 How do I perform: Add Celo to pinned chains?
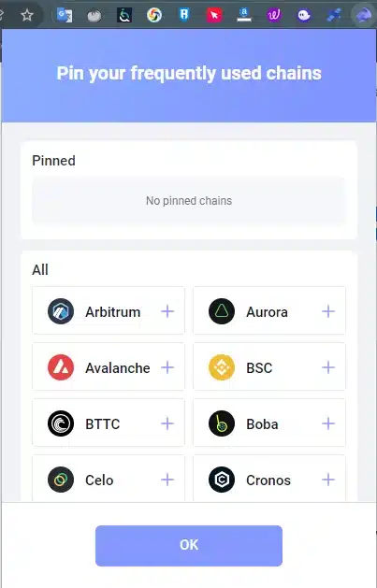[167, 480]
